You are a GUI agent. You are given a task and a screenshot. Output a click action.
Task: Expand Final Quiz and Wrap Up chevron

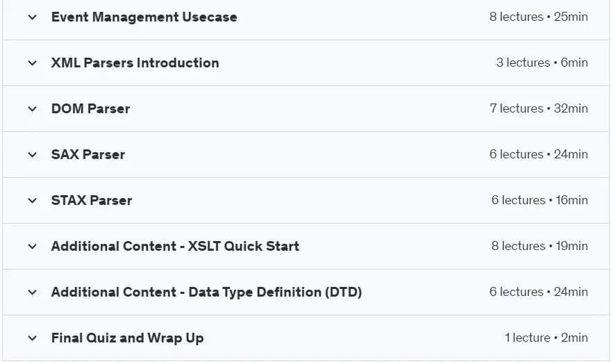[33, 338]
